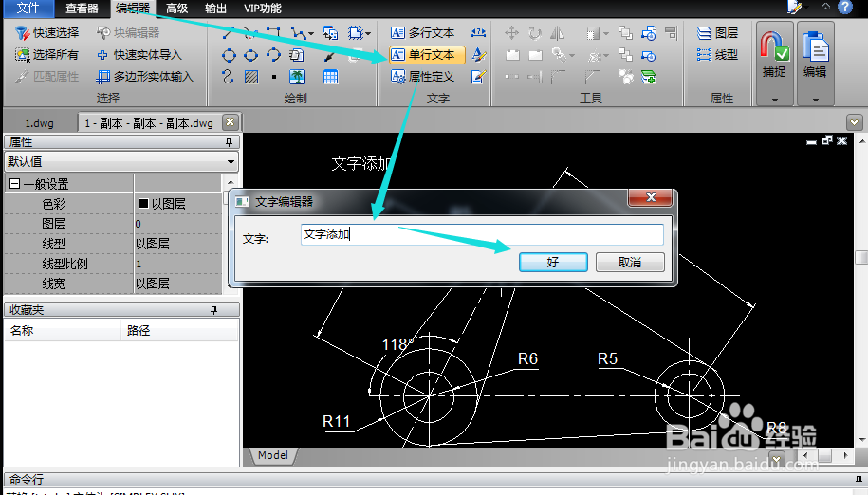
Task: Click 选择所有 select all
Action: tap(47, 55)
